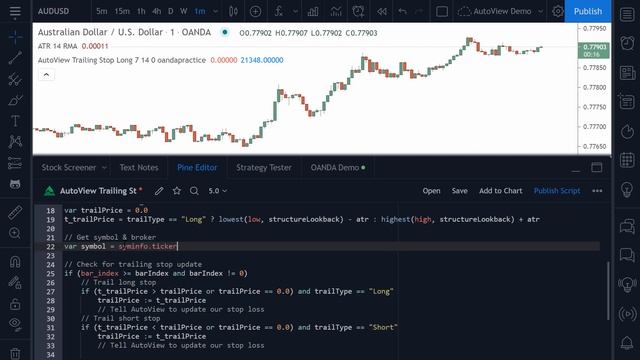Open the Pine version 5.0 dropdown

218,191
